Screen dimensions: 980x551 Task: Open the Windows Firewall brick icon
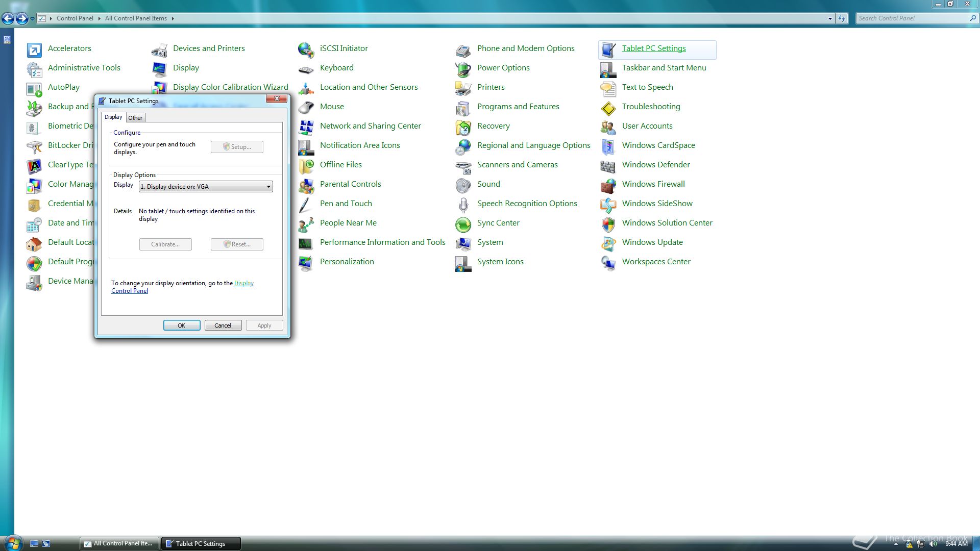pos(608,185)
